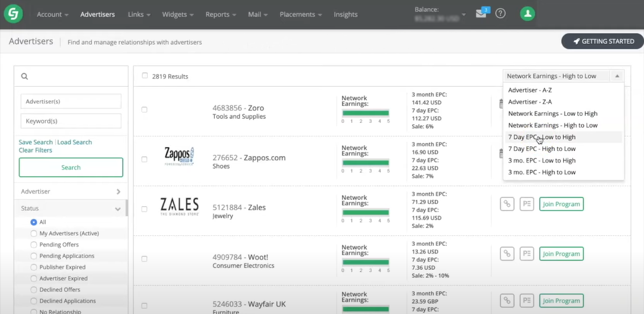Go to the Advertisers nav item
Screen dimensions: 644x314
(x=97, y=15)
